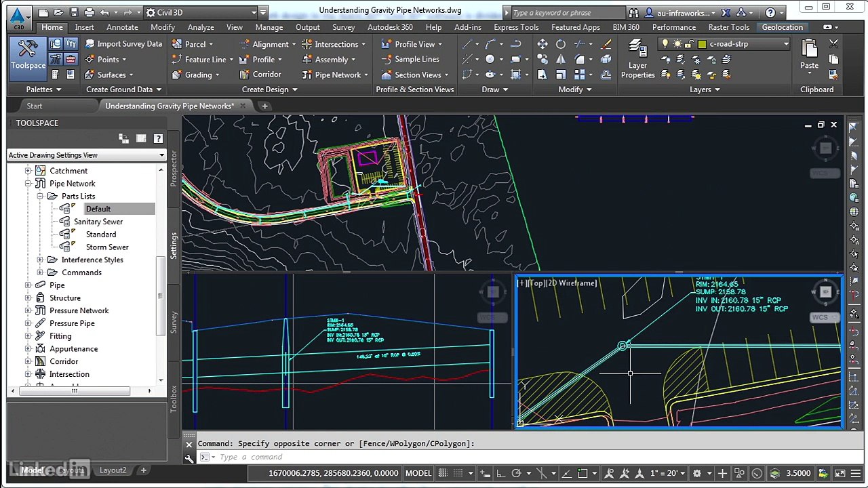The width and height of the screenshot is (868, 488).
Task: Select the Circle tool in Draw panel
Action: point(490,59)
